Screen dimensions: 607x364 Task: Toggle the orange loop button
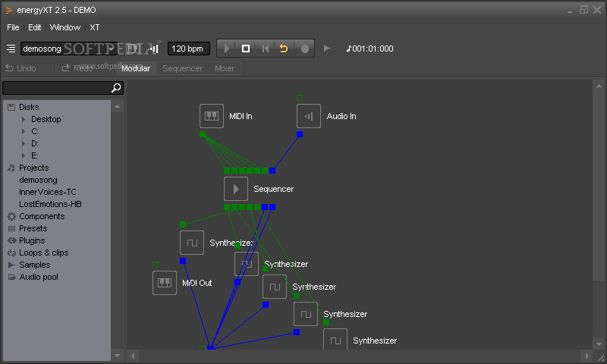pyautogui.click(x=284, y=49)
